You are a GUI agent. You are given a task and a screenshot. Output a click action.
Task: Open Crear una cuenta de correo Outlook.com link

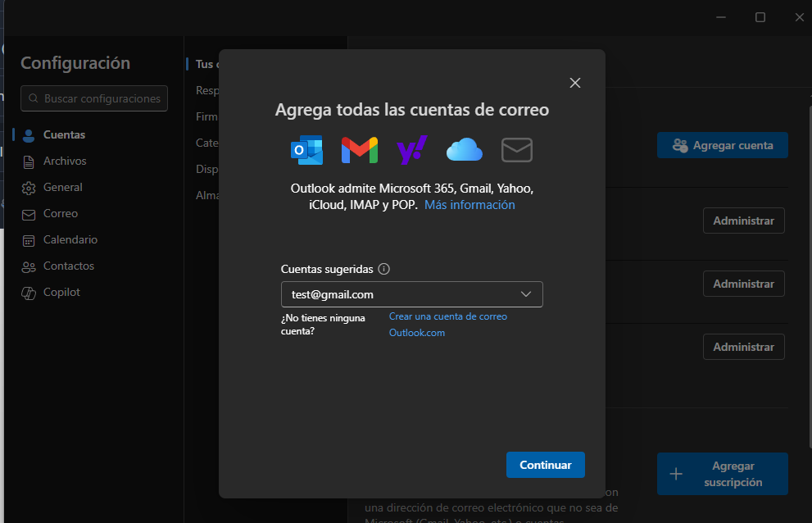point(448,325)
